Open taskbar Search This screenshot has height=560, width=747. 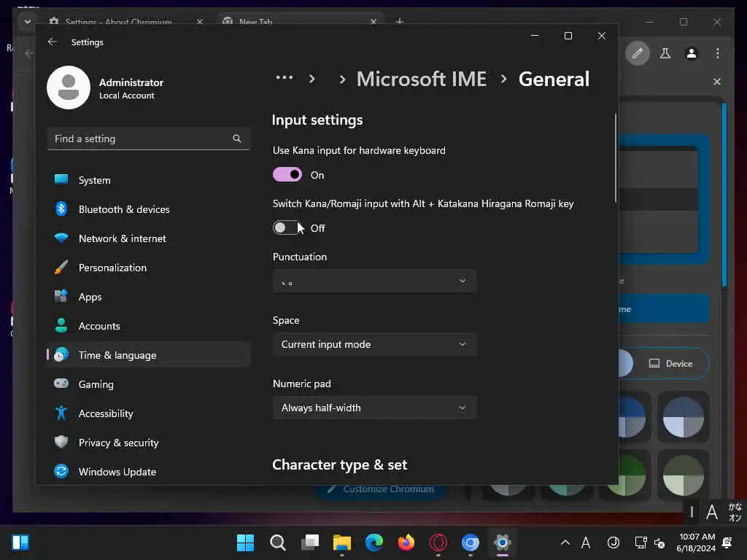click(x=278, y=542)
